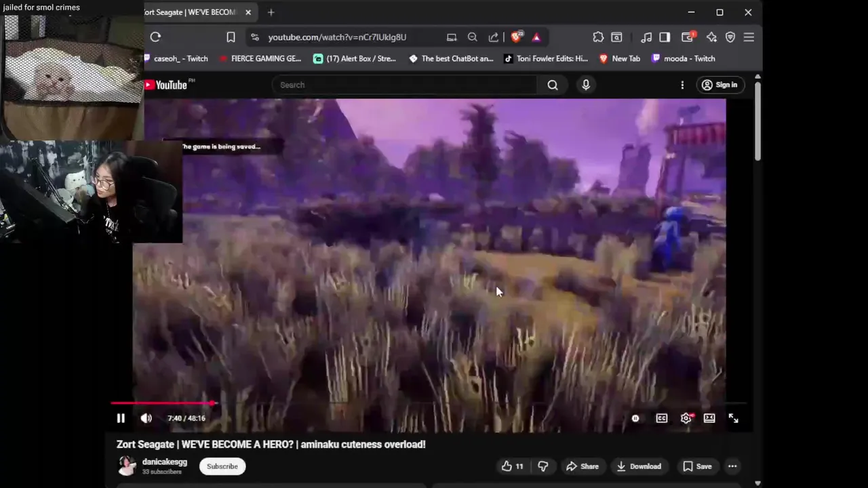Toggle closed captions CC button

pos(662,418)
